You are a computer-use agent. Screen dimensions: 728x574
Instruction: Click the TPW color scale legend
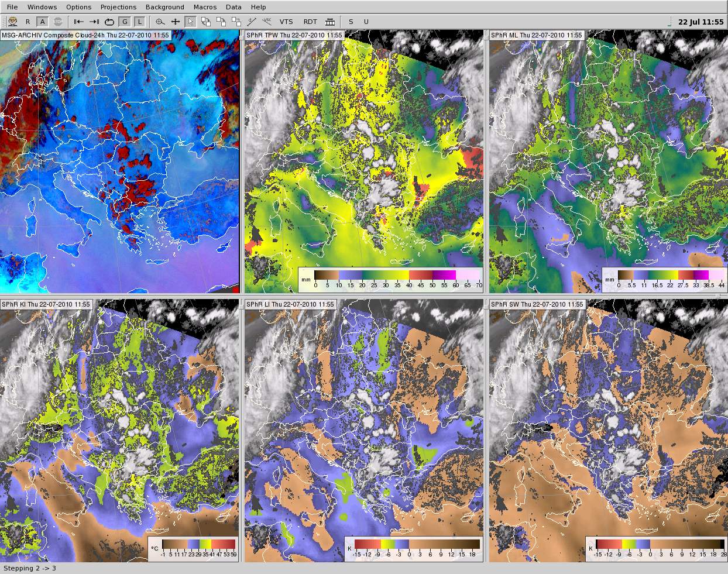pos(390,280)
